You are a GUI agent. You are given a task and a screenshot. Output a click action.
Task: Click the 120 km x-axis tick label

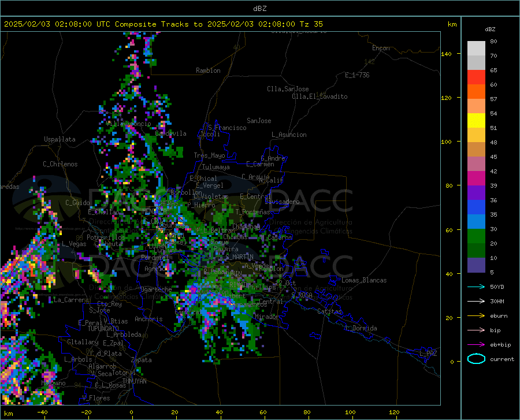tap(394, 412)
